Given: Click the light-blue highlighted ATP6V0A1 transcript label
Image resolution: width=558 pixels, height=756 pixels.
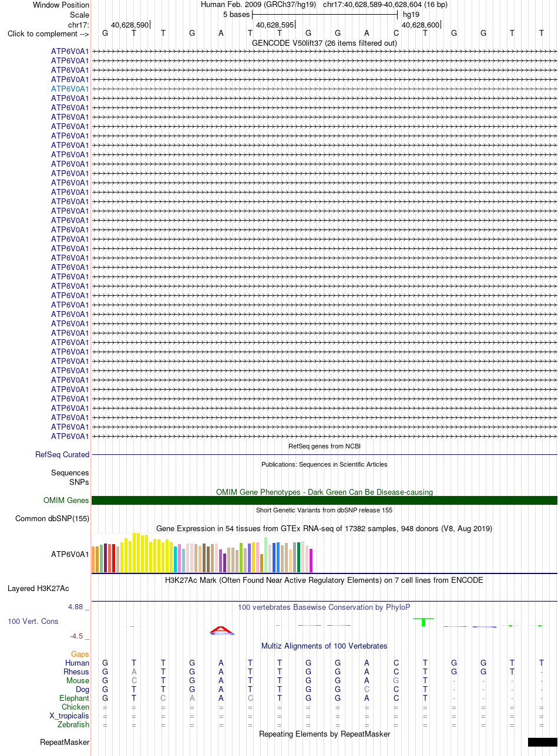Looking at the screenshot, I should pyautogui.click(x=70, y=89).
